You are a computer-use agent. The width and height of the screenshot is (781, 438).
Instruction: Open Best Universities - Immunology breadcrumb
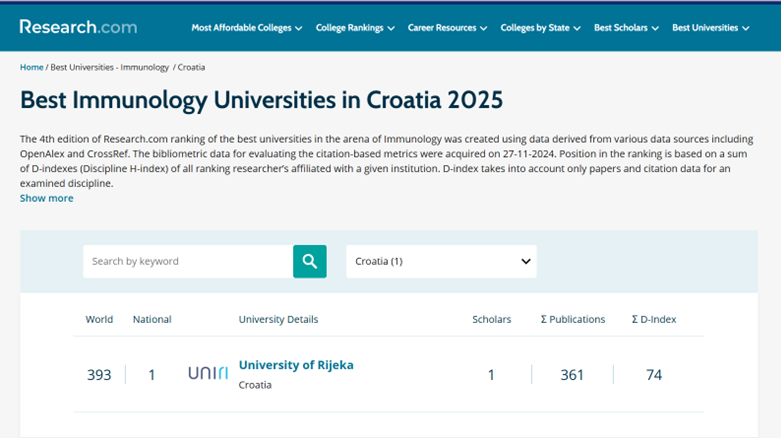point(110,67)
